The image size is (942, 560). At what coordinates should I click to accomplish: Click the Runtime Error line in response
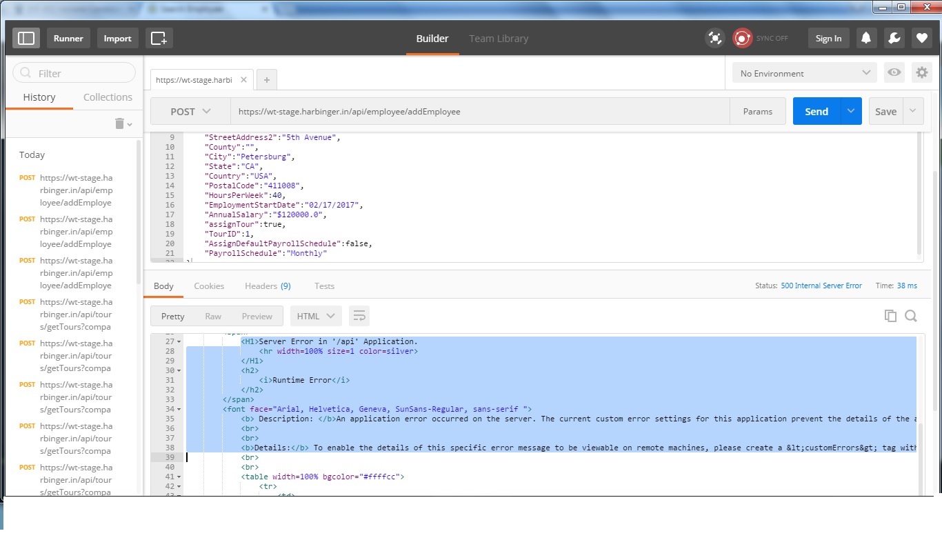click(304, 380)
